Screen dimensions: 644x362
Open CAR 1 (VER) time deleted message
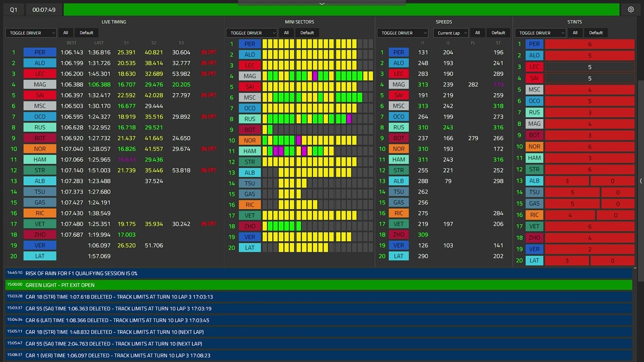coord(318,355)
